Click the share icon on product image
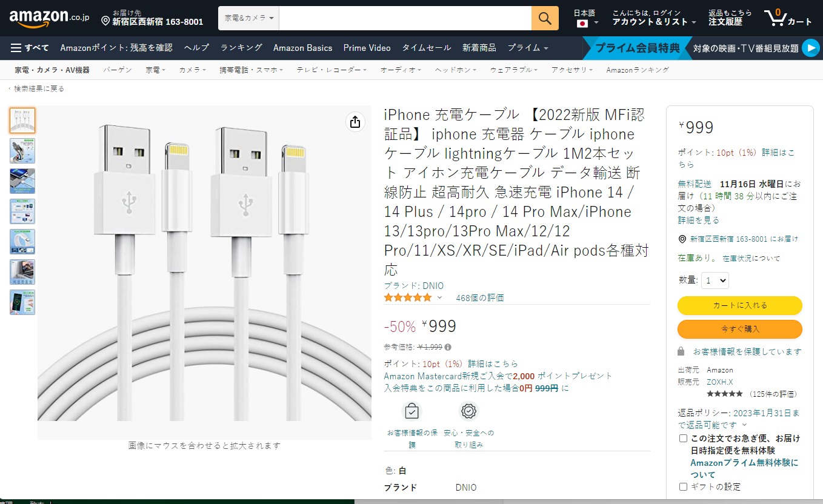This screenshot has height=504, width=823. tap(355, 122)
